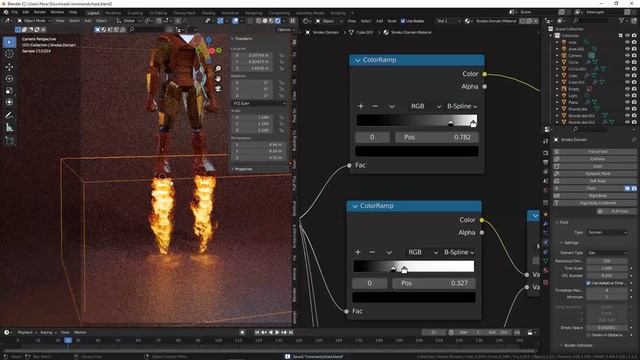Screen dimensions: 640x360
Task: Toggle Use Adaptive Time checkbox
Action: (x=588, y=283)
